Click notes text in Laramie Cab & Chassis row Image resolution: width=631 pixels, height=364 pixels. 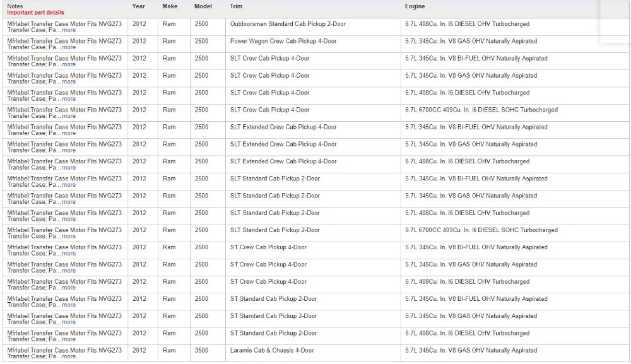click(64, 353)
